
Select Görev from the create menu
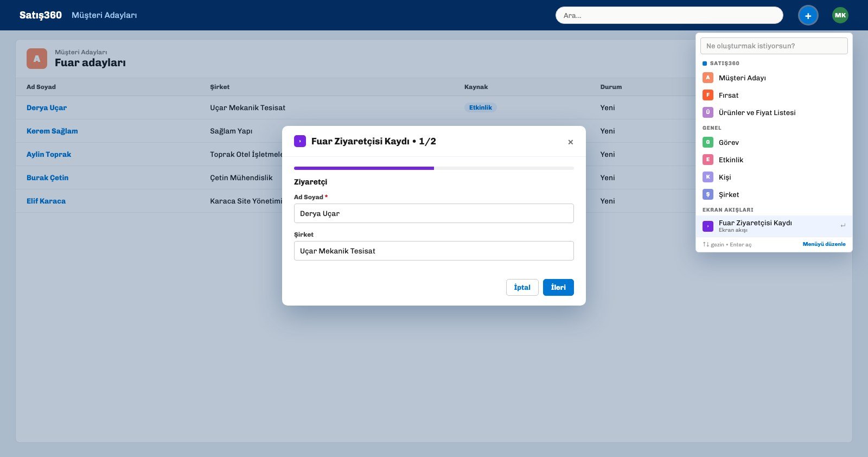click(774, 142)
